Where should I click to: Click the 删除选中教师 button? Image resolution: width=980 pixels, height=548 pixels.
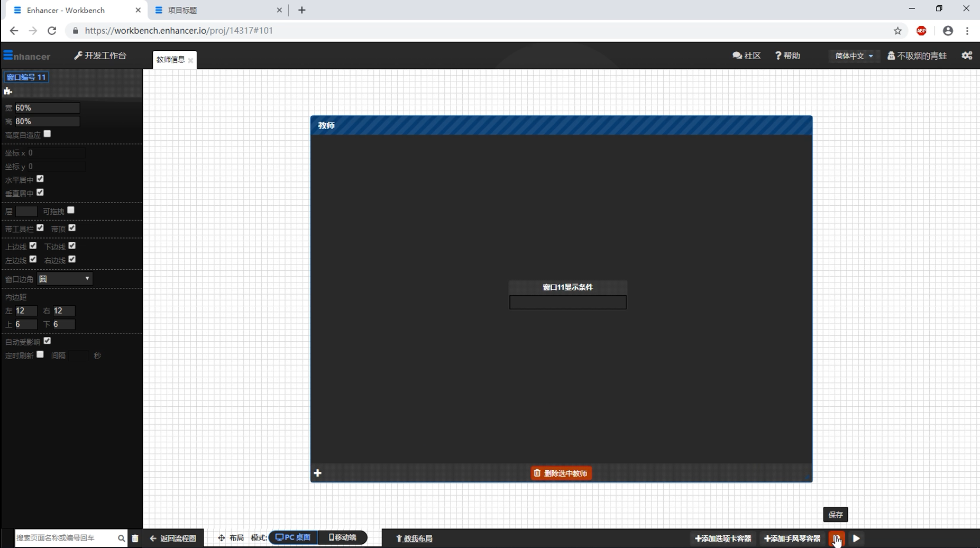click(561, 473)
